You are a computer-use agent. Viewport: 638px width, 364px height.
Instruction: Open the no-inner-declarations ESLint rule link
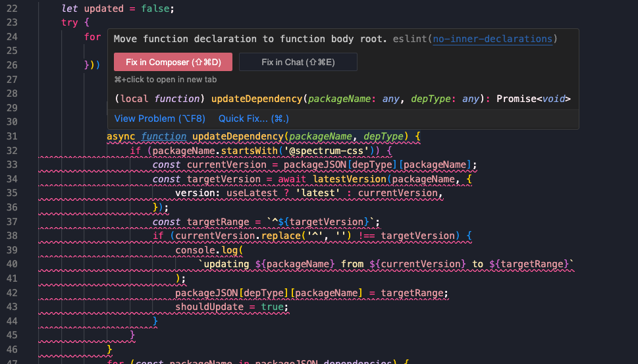coord(492,39)
